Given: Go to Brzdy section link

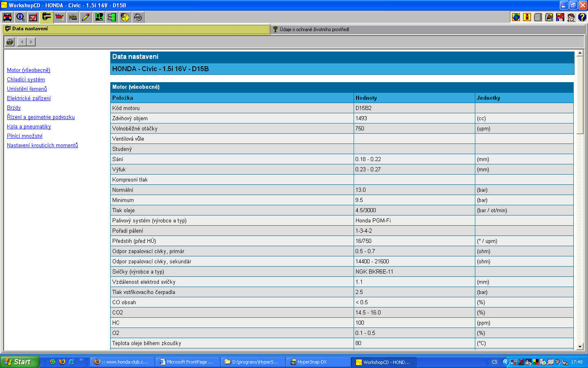Looking at the screenshot, I should pos(13,108).
